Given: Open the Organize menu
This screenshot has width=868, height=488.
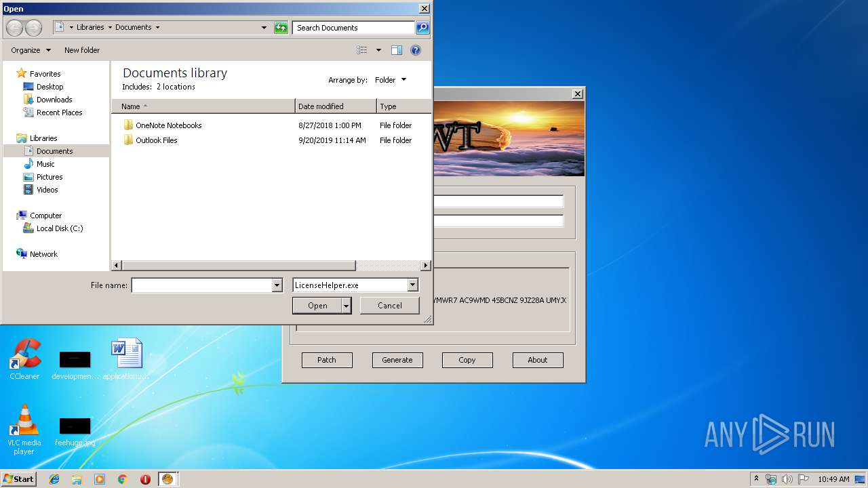Looking at the screenshot, I should (x=31, y=50).
